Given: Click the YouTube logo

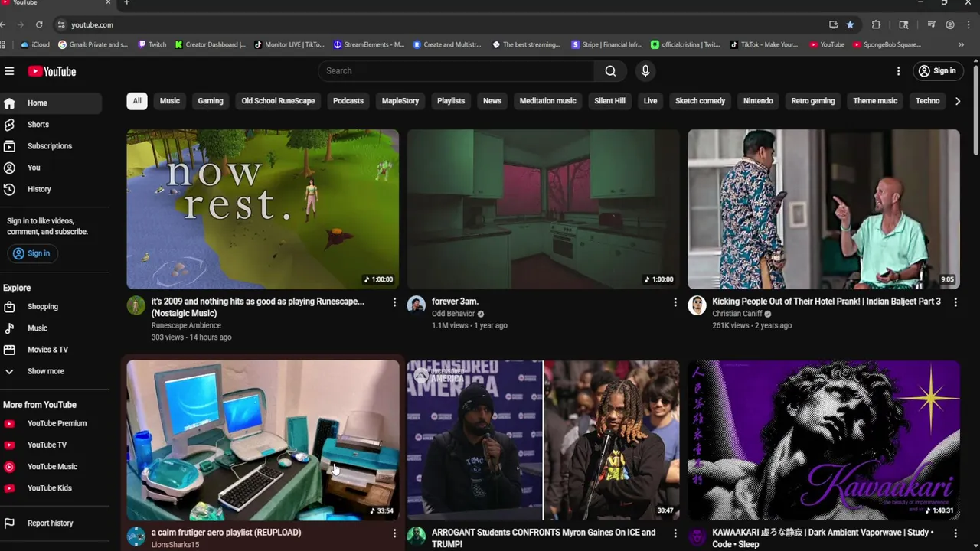Looking at the screenshot, I should click(52, 71).
